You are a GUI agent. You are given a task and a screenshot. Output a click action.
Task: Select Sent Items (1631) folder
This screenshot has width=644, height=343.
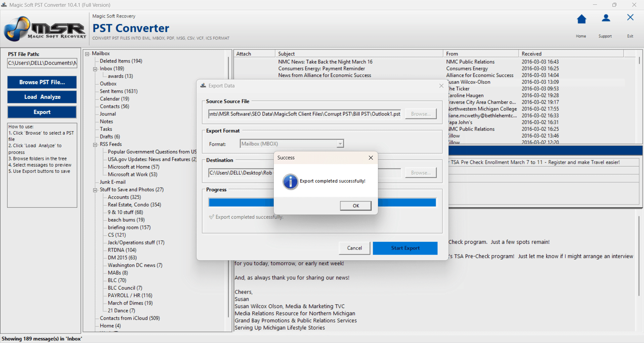click(x=119, y=91)
